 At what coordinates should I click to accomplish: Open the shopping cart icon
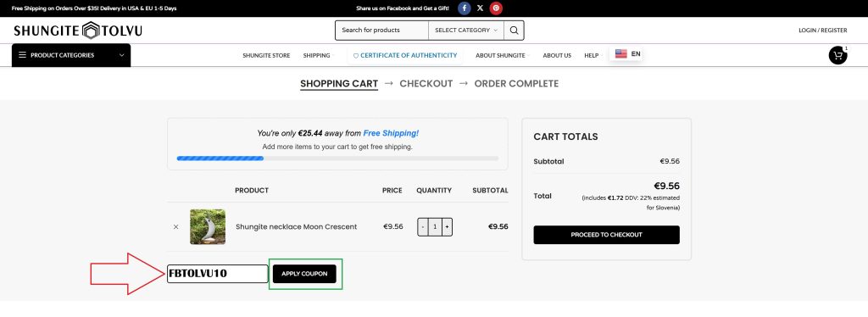pos(838,55)
